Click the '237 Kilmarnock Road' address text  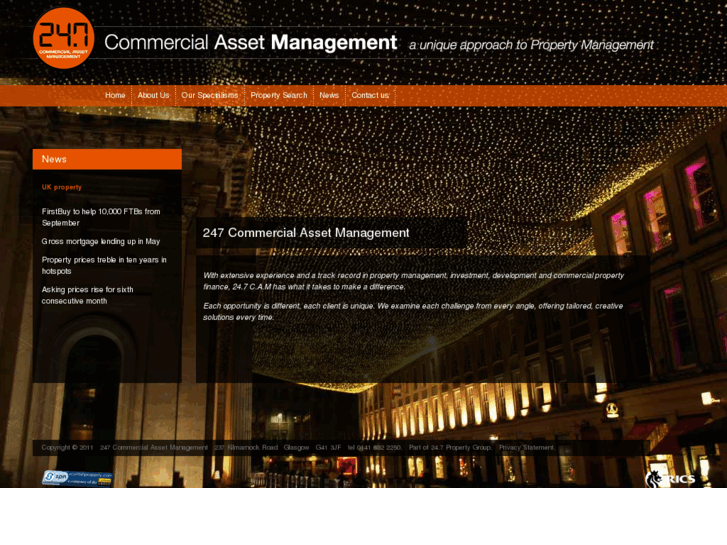[x=246, y=448]
